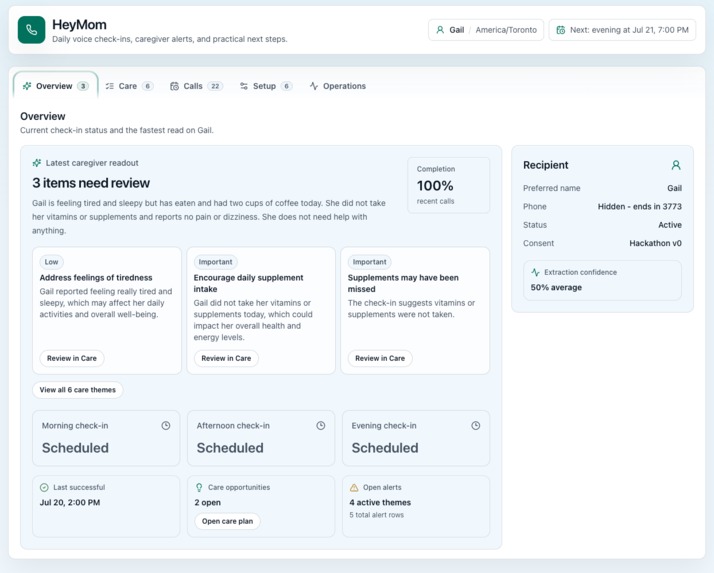Click Review in Care under Supplements may have been missed
The height and width of the screenshot is (573, 714).
380,358
